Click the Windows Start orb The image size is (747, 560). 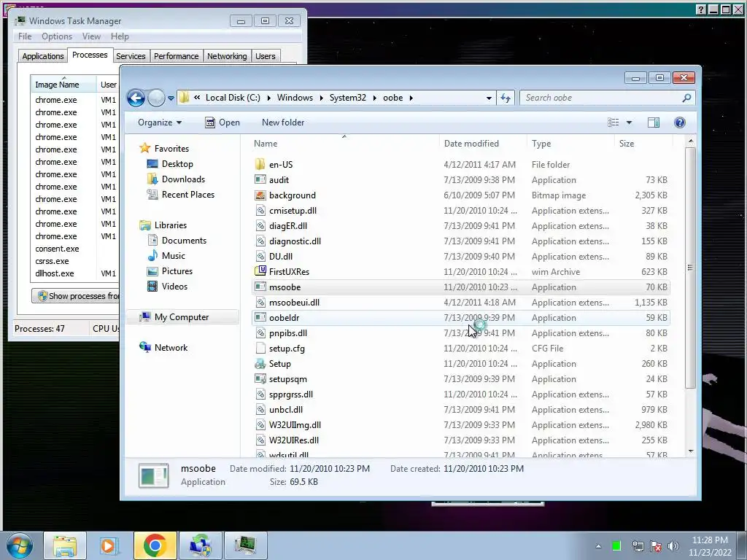pos(20,545)
